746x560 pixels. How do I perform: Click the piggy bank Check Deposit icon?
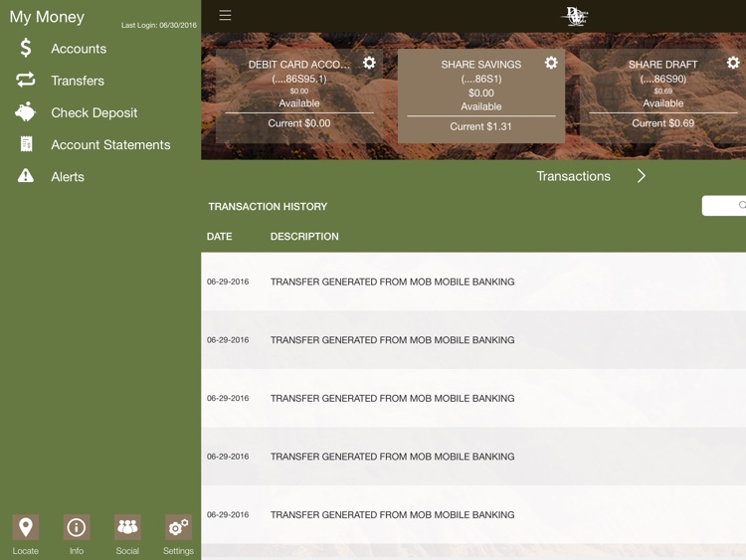[x=26, y=112]
